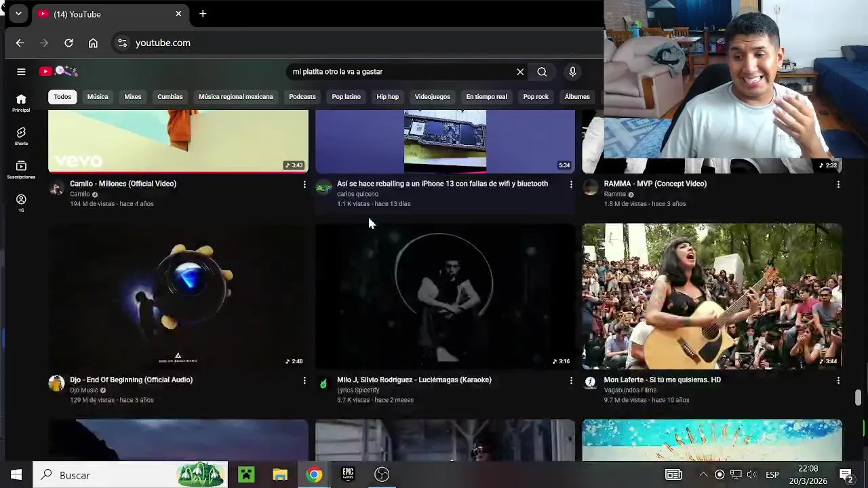Open Camilo - Millones (Official Video) title
Screen dimensions: 868x488
[x=123, y=184]
